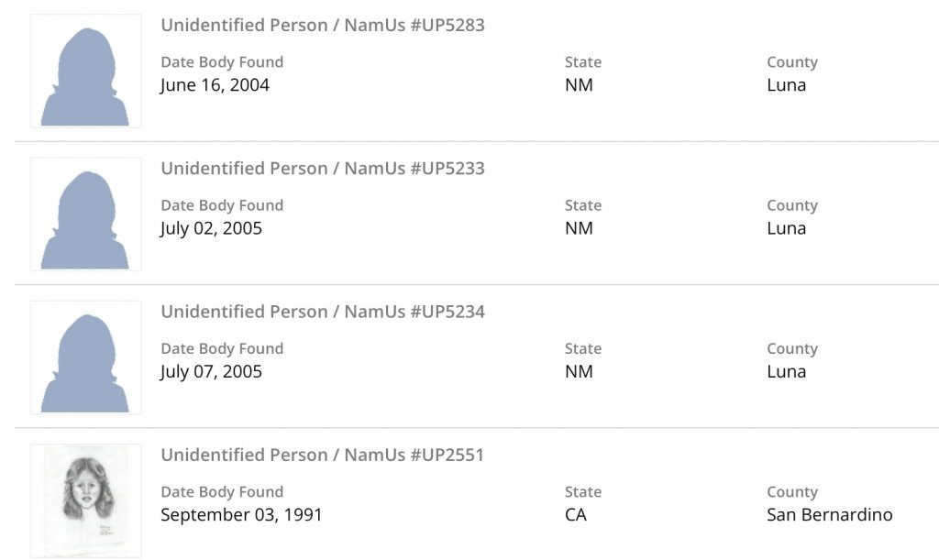Click the Unidentified Person / NamUs #UP5234 title
939x560 pixels.
click(x=323, y=312)
